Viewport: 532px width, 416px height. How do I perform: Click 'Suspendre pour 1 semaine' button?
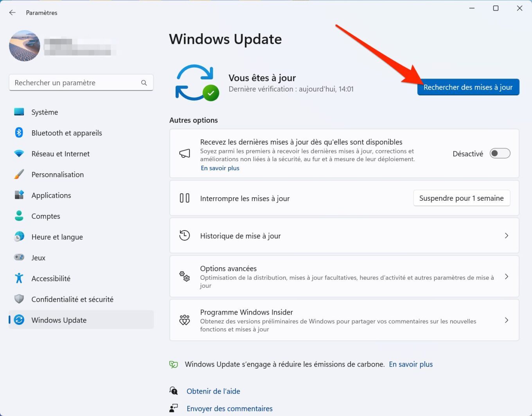462,198
